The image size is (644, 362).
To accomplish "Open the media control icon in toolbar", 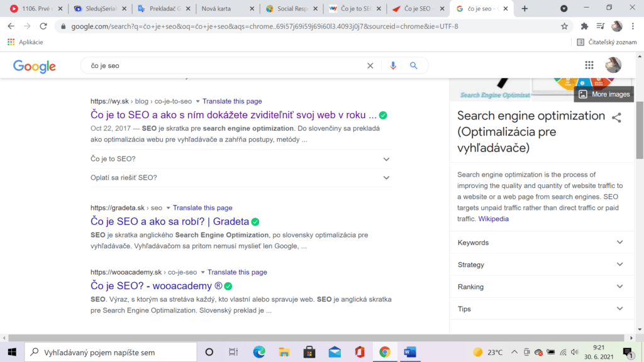I will tap(601, 26).
